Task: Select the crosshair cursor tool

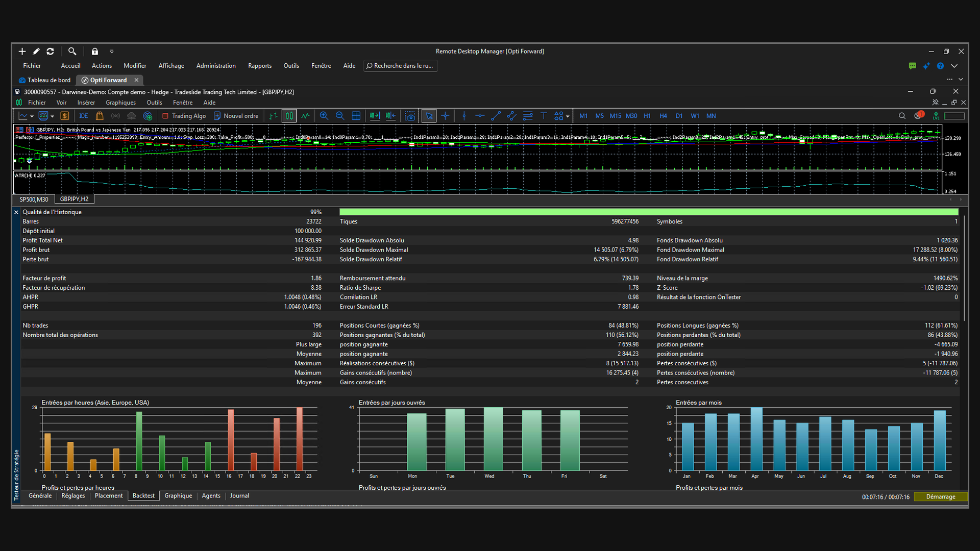Action: (x=445, y=116)
